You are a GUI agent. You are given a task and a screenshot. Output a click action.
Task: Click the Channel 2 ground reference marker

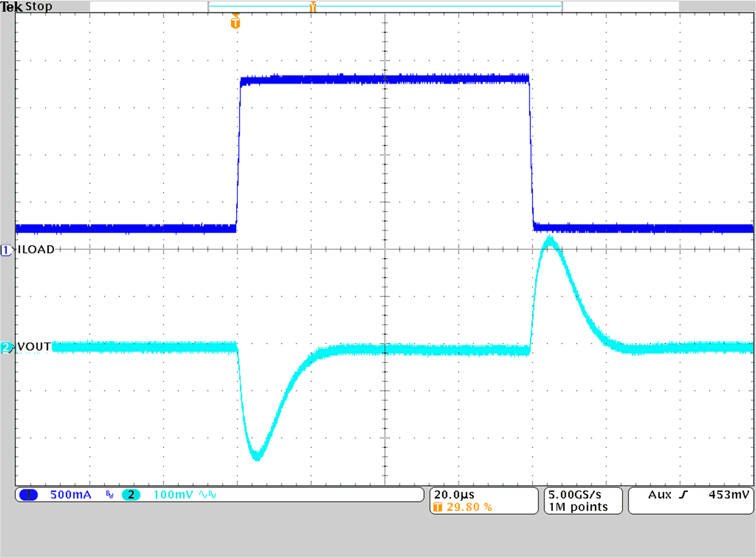pyautogui.click(x=6, y=347)
